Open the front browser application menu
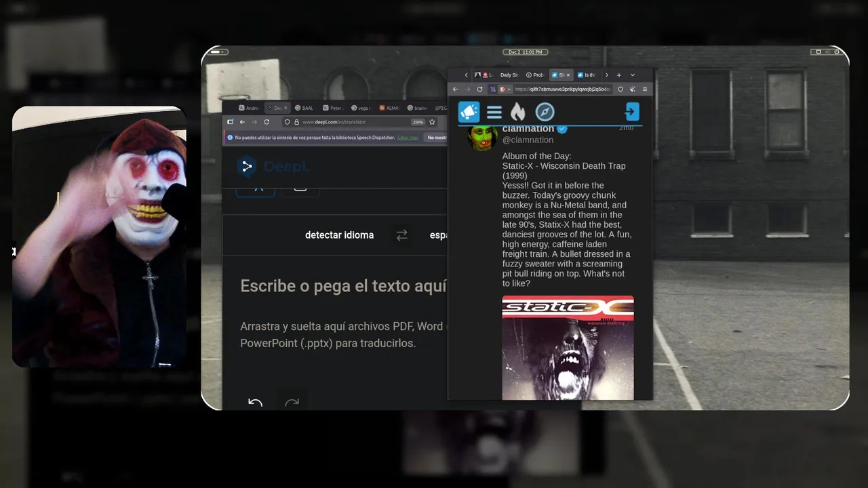Viewport: 868px width, 488px height. tap(644, 89)
